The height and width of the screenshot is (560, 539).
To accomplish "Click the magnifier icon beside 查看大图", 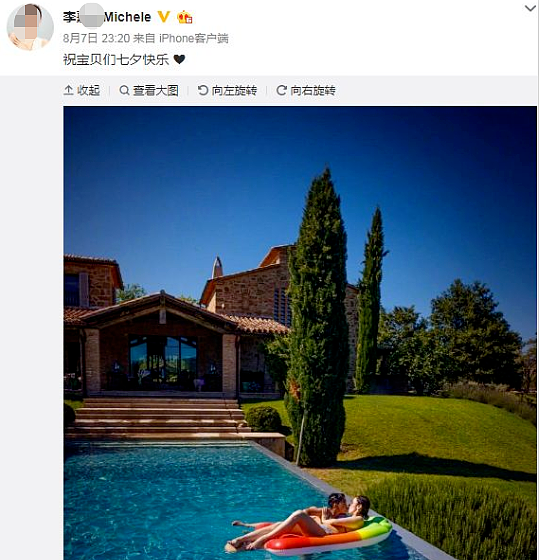I will coord(124,90).
